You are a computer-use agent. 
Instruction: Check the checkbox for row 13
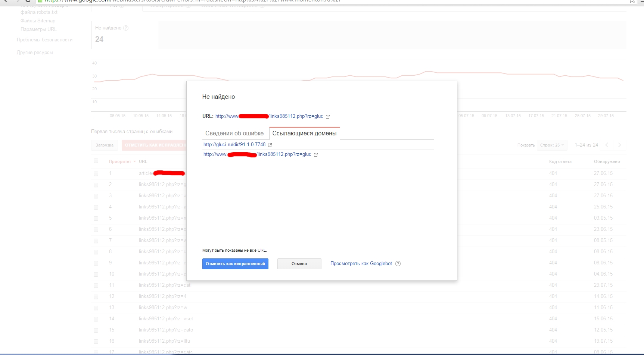(x=96, y=308)
